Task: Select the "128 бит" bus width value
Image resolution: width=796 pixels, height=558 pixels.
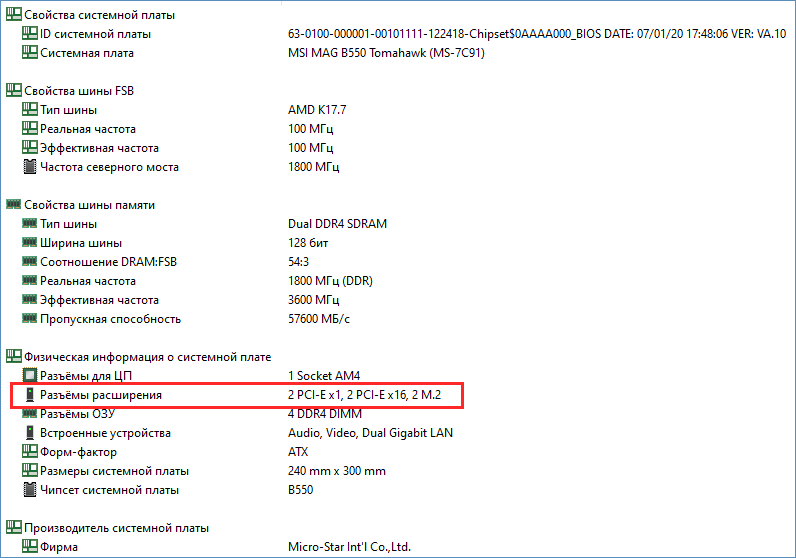Action: point(308,243)
